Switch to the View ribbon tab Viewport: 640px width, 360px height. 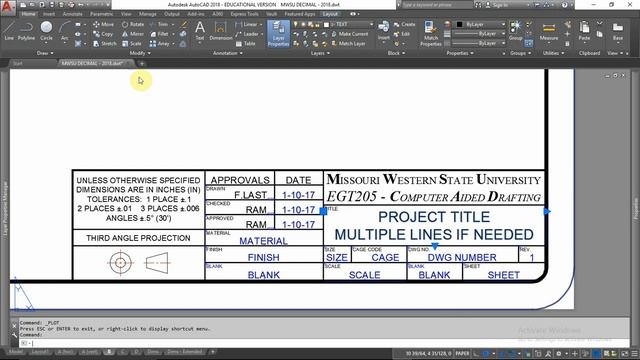click(x=126, y=14)
